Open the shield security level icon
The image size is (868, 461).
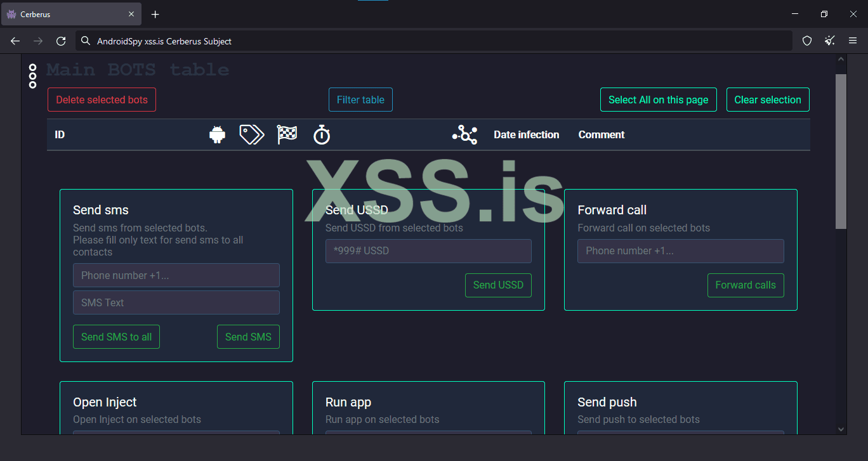[x=807, y=41]
